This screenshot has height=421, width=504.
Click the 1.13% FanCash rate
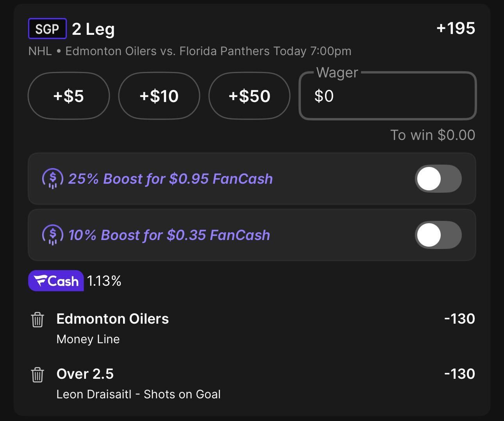pyautogui.click(x=104, y=281)
